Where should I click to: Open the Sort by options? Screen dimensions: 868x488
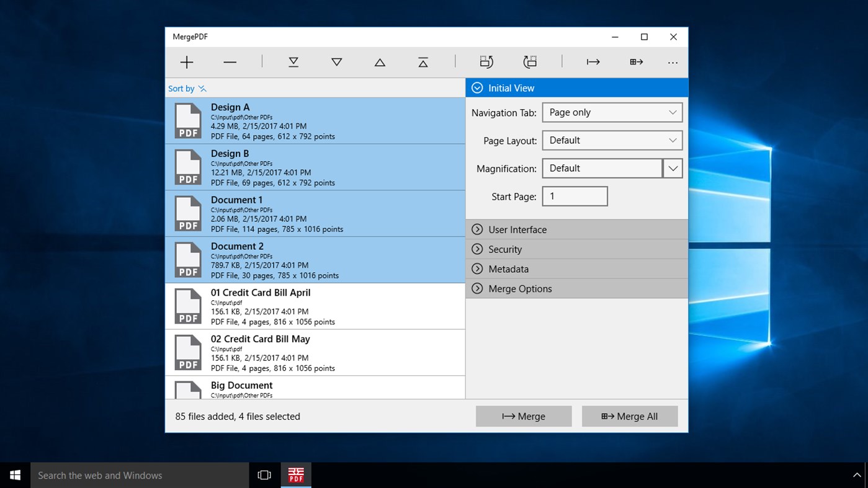tap(187, 88)
